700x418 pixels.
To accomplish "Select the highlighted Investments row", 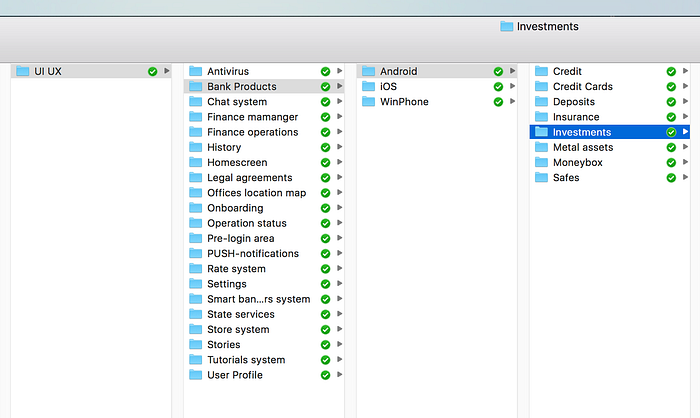I will (x=610, y=132).
